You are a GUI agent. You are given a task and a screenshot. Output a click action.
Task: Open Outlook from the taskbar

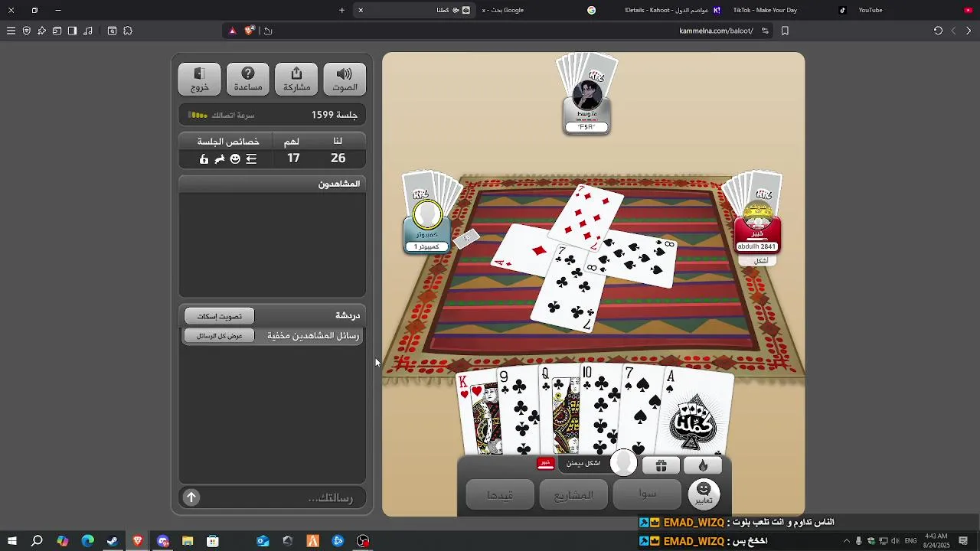point(263,541)
